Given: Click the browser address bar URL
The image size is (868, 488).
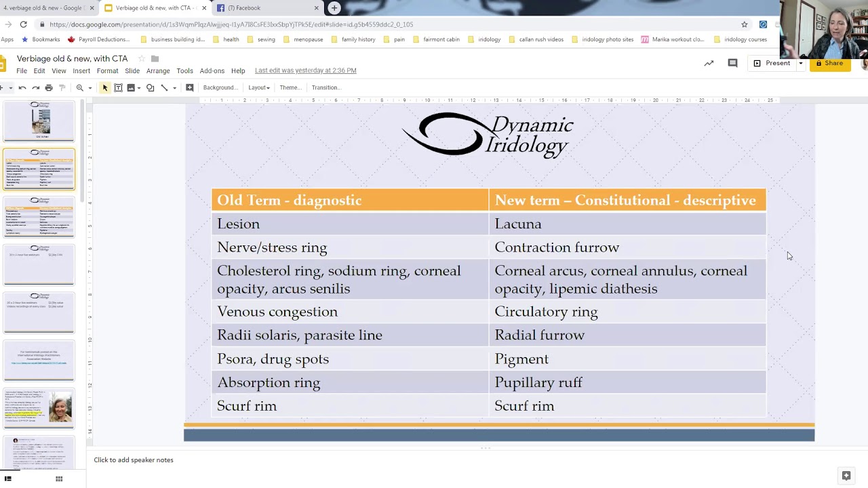Looking at the screenshot, I should pos(231,24).
